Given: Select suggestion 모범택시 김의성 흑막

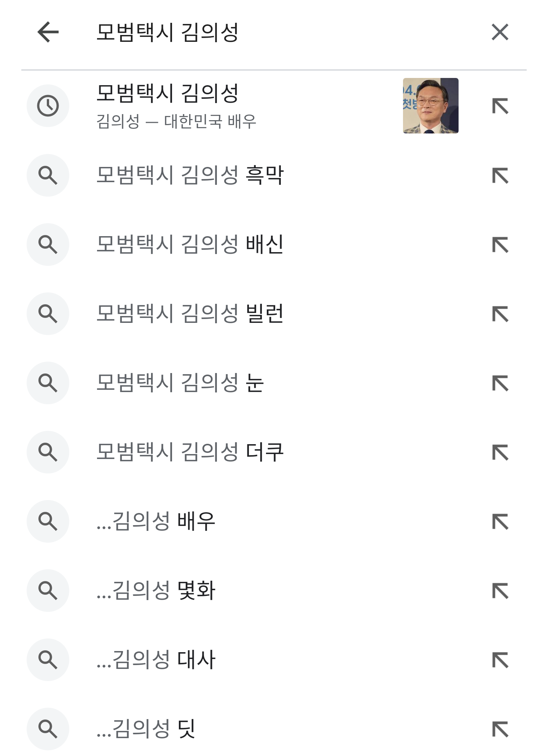Looking at the screenshot, I should pos(190,175).
